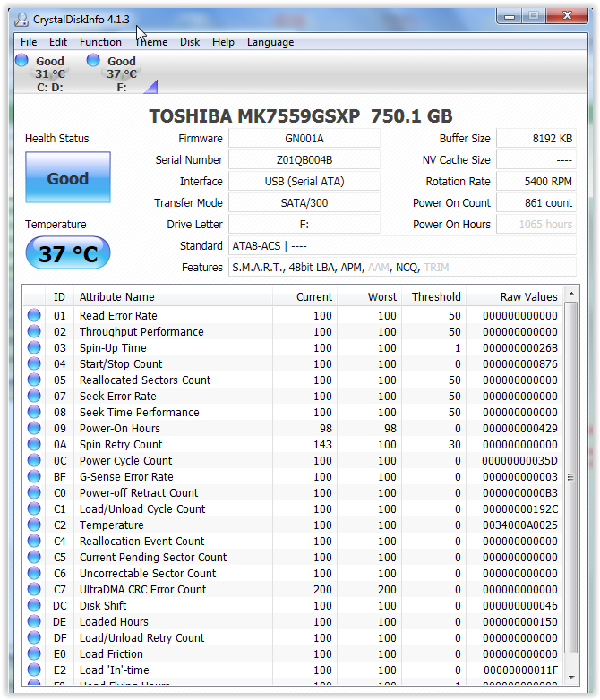Click the Interface field USB (Serial ATA)
The image size is (600, 700).
tap(304, 181)
